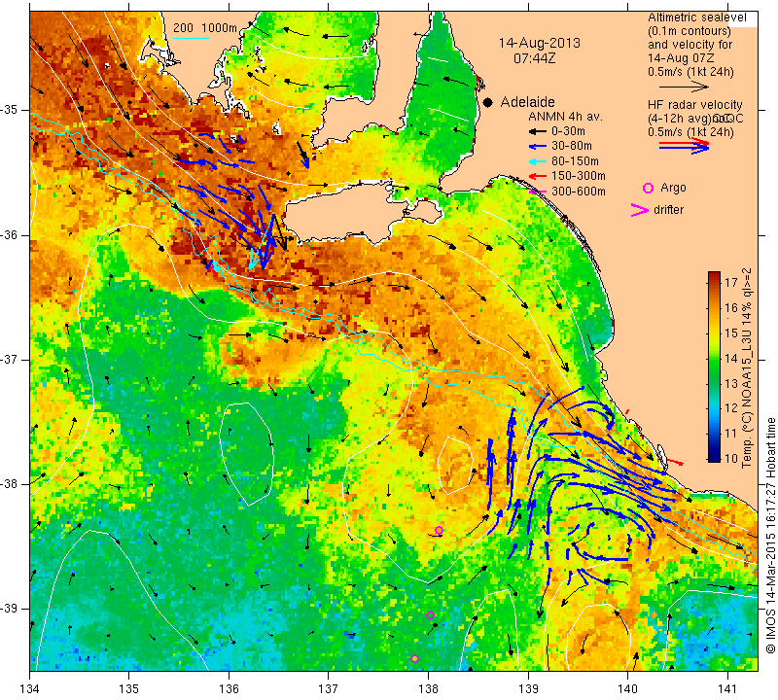The image size is (778, 700).
Task: Click the Argo float marker near 38.4S 138.1E
Action: (x=439, y=530)
